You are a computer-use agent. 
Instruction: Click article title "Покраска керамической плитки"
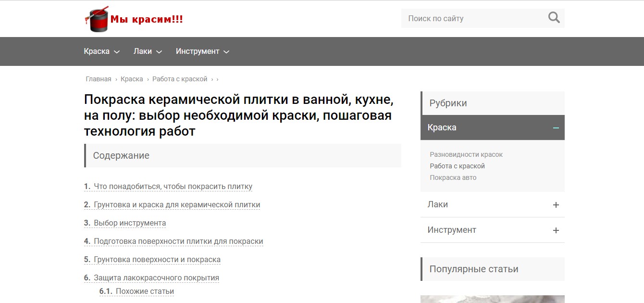[x=239, y=115]
